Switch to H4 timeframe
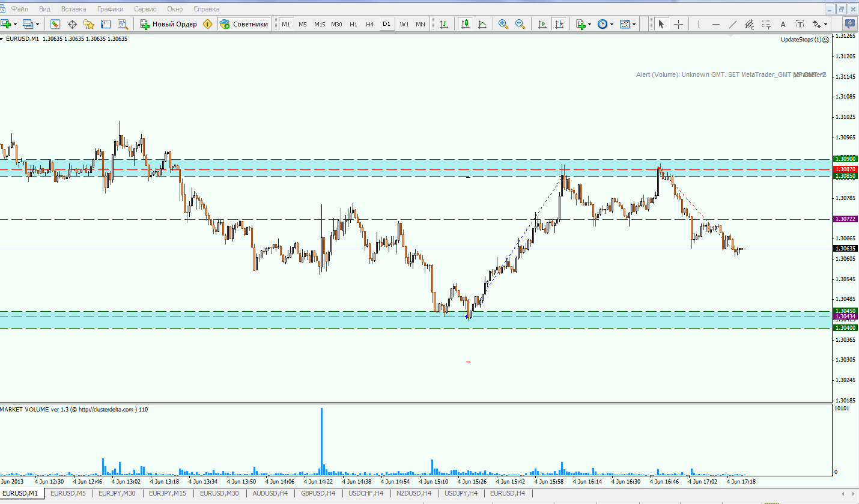Viewport: 859px width, 504px height. 370,24
